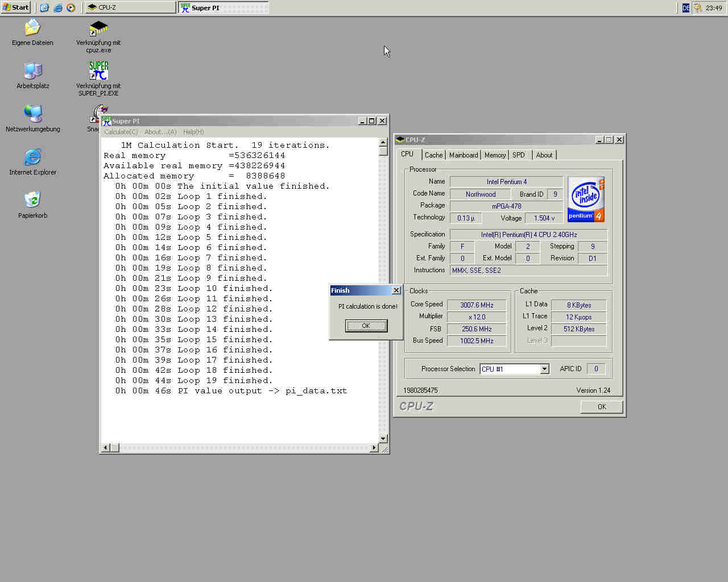This screenshot has height=582, width=728.
Task: Open Processor Selection dropdown arrow
Action: click(544, 369)
